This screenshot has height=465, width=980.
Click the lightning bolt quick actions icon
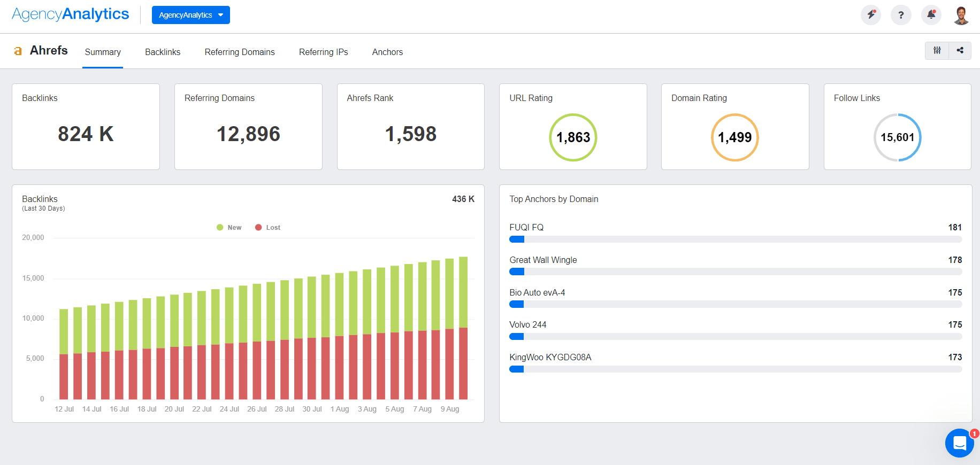[871, 15]
